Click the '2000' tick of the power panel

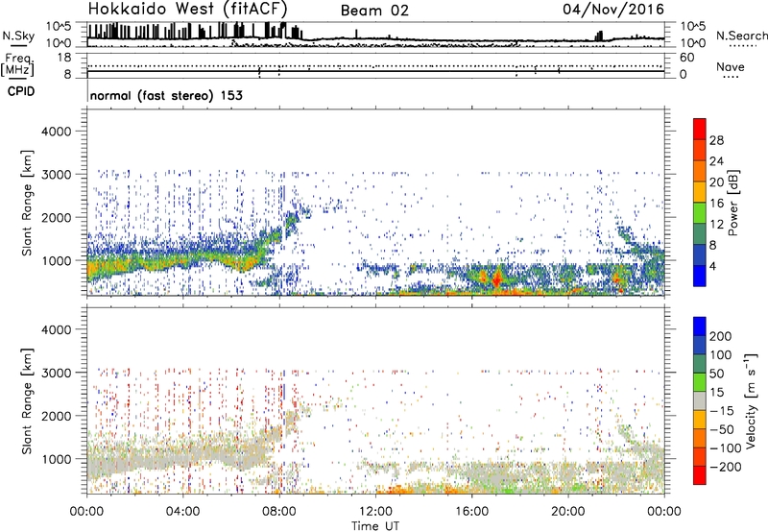pos(57,217)
